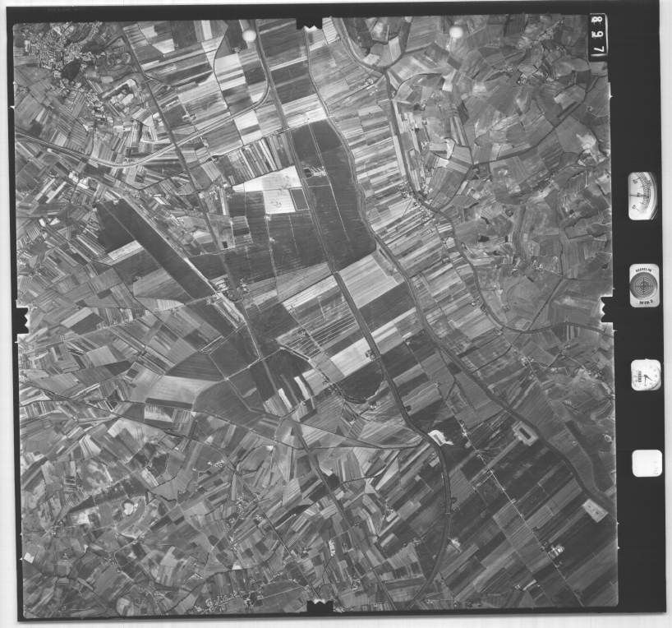The image size is (672, 628).
Task: Click the white round spot near top-right
Action: (x=456, y=32)
